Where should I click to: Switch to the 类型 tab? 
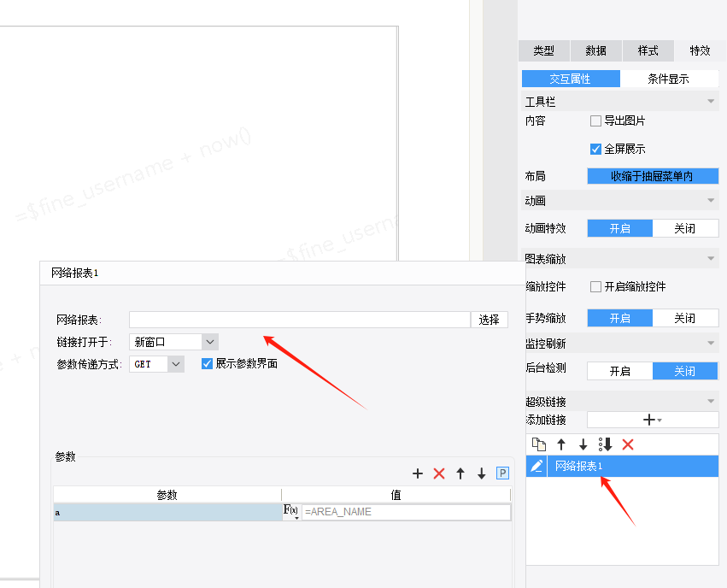point(544,50)
